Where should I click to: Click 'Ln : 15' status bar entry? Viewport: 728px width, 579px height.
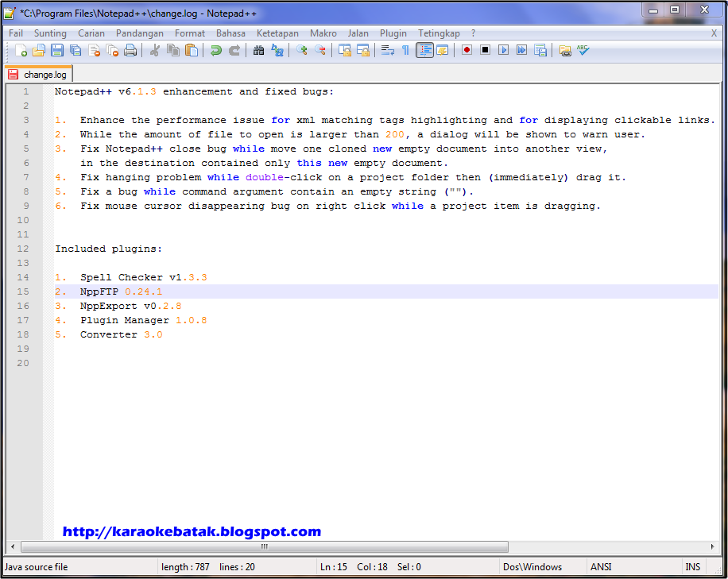(x=334, y=567)
